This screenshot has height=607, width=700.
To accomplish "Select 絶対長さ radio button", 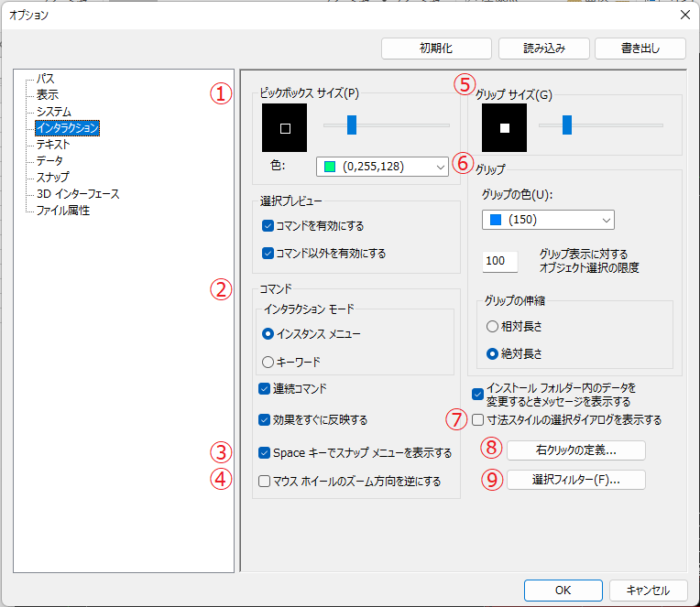I will tap(492, 354).
